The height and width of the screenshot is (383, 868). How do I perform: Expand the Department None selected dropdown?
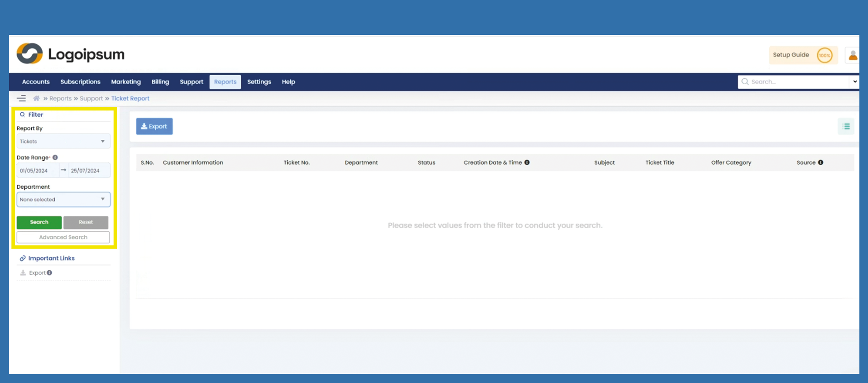pos(63,200)
